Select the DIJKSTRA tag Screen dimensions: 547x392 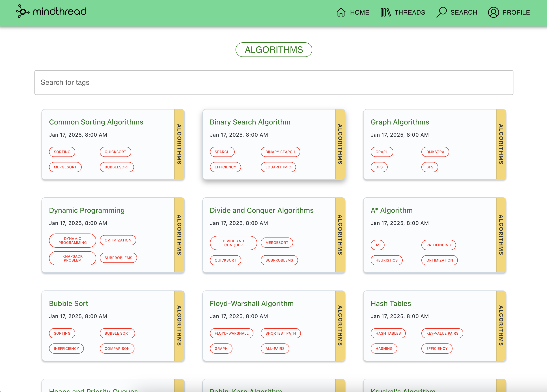435,152
